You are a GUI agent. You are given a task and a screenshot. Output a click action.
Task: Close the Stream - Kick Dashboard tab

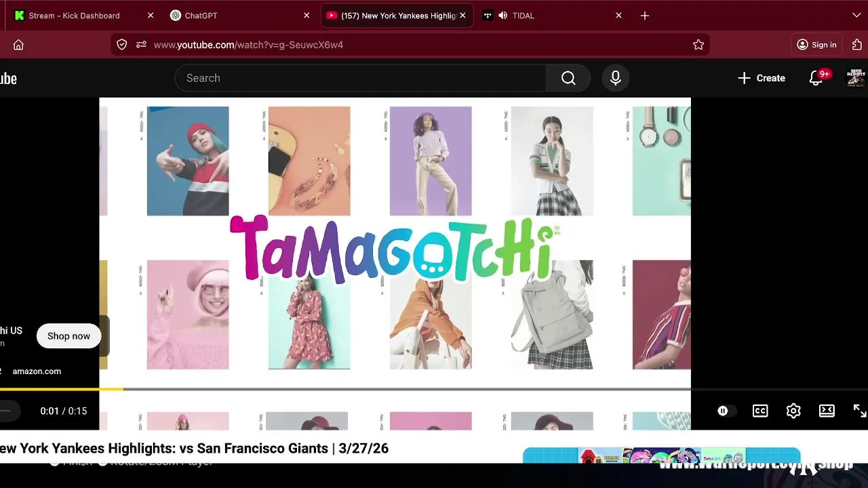[x=151, y=16]
